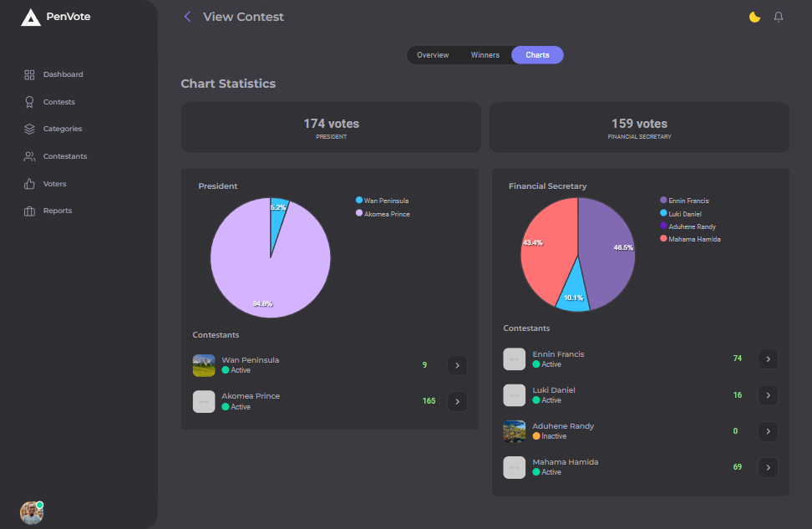Open Reports briefcase icon
The width and height of the screenshot is (812, 529).
point(29,211)
